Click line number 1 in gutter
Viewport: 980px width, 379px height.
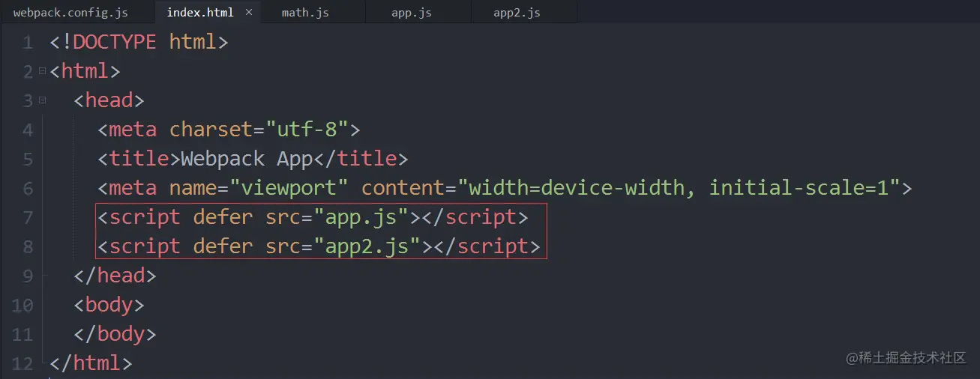[x=27, y=42]
